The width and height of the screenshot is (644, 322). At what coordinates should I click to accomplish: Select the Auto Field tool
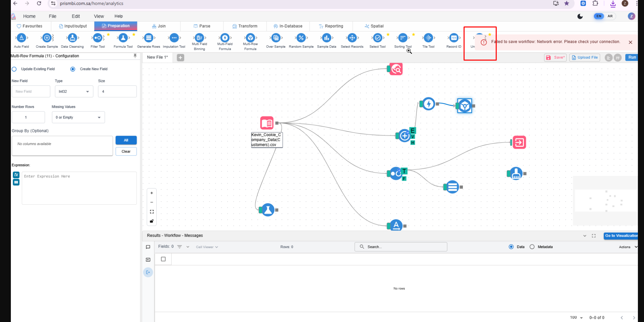click(21, 38)
